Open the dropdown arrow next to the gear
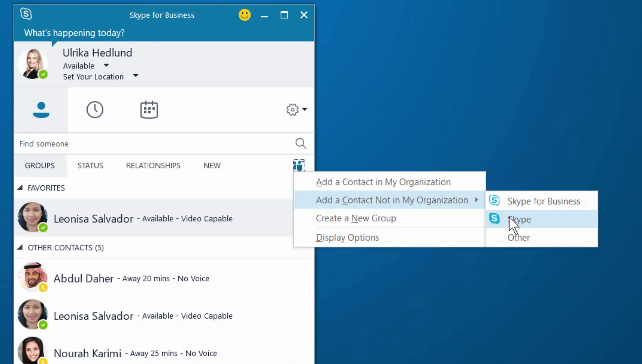This screenshot has height=364, width=642. pyautogui.click(x=305, y=109)
